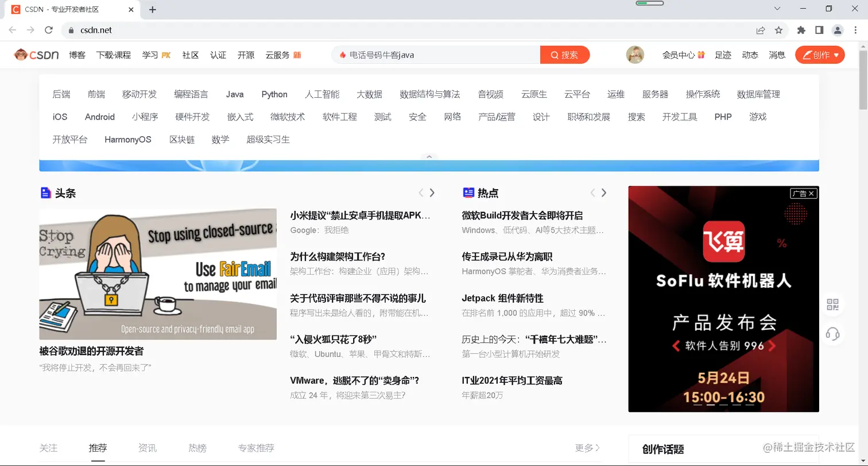Collapse the category navigation panel
Viewport: 868px width, 466px height.
tap(429, 156)
